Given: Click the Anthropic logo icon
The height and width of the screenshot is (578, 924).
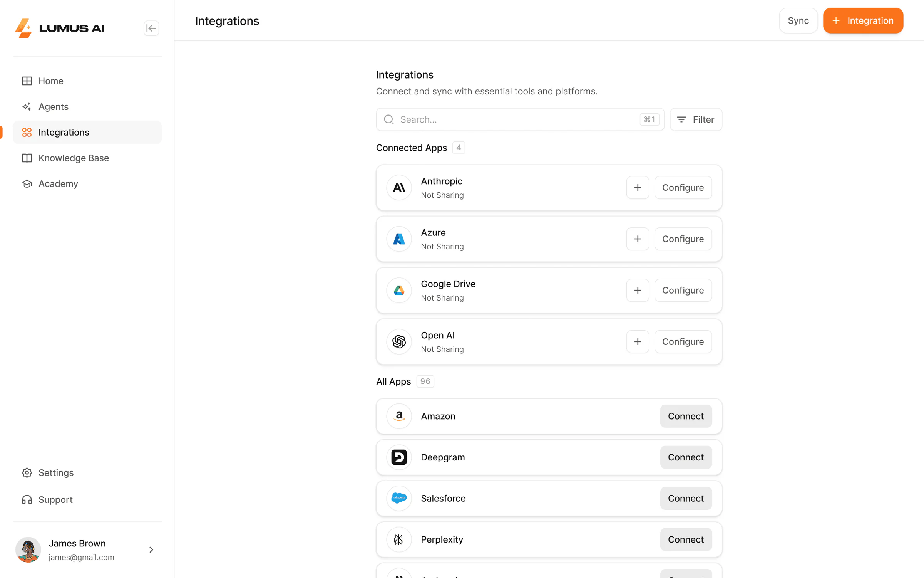Looking at the screenshot, I should coord(399,188).
